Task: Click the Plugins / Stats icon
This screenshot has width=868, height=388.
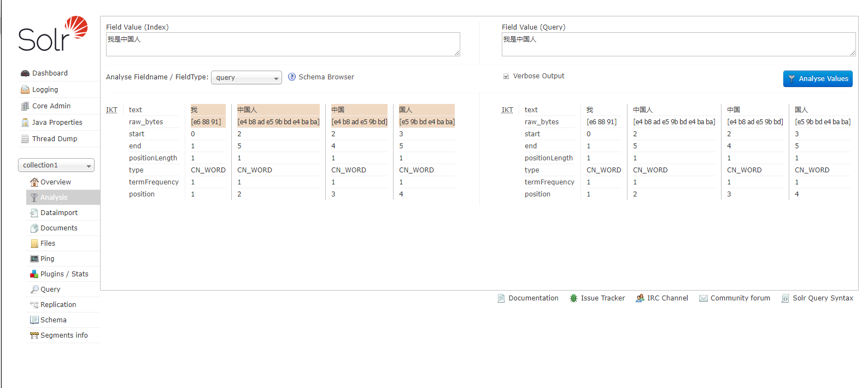Action: click(34, 274)
